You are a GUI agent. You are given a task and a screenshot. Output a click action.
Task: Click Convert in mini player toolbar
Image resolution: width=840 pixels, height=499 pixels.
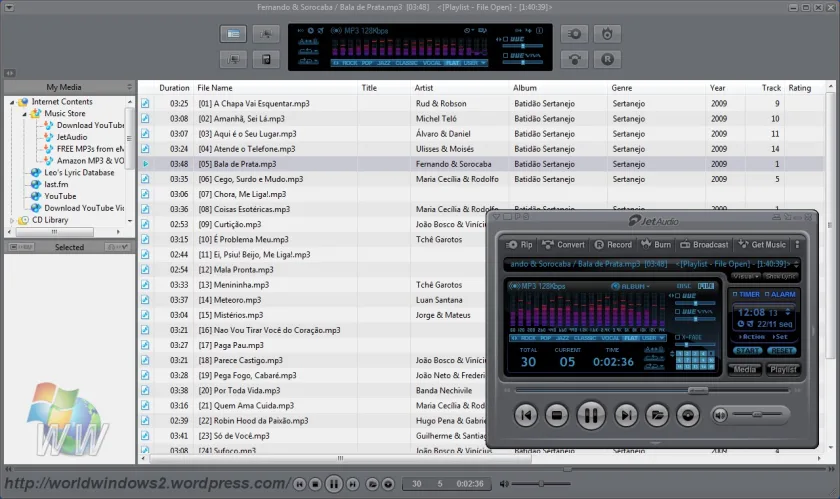[563, 244]
